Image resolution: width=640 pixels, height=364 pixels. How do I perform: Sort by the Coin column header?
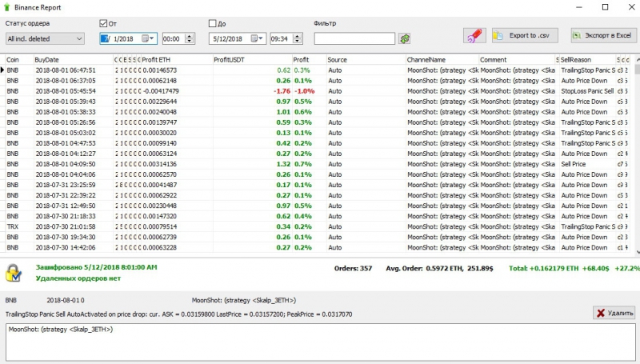(x=18, y=59)
